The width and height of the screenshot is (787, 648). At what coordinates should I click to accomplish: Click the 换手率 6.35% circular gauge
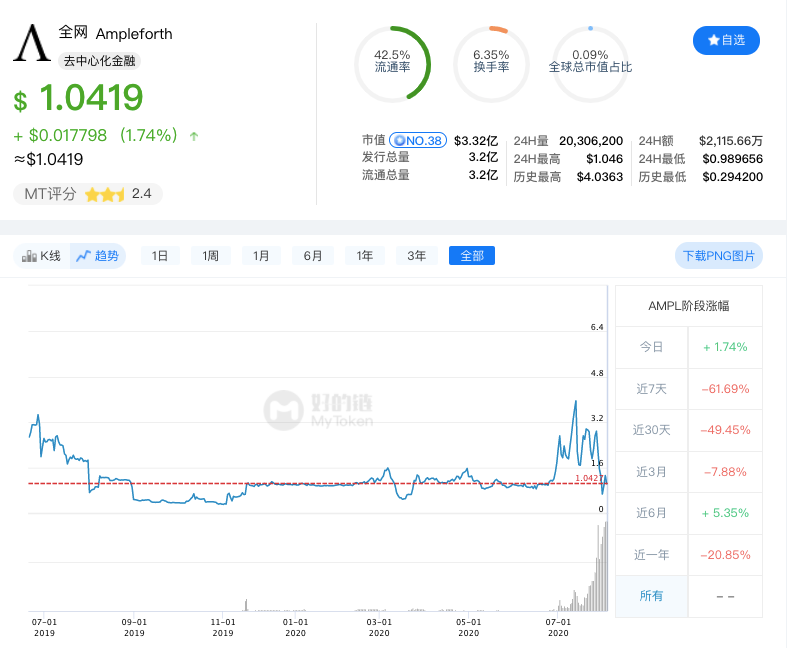(491, 62)
